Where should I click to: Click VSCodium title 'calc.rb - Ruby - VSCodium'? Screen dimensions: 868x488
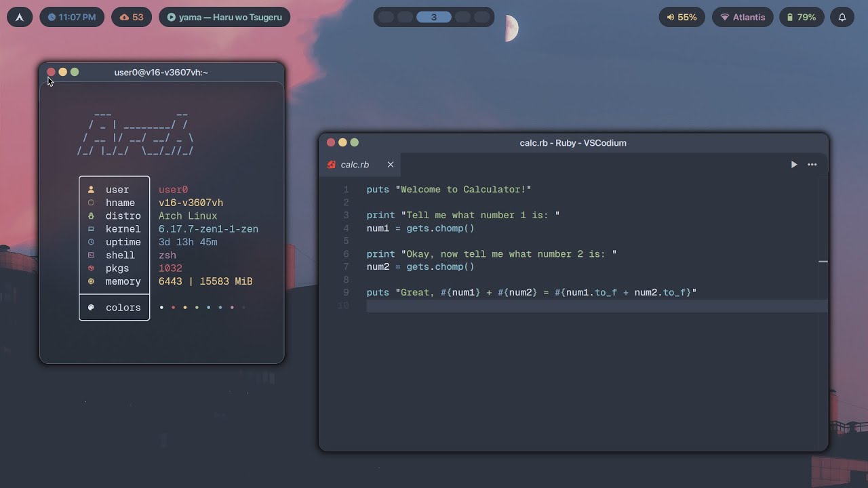(x=573, y=143)
